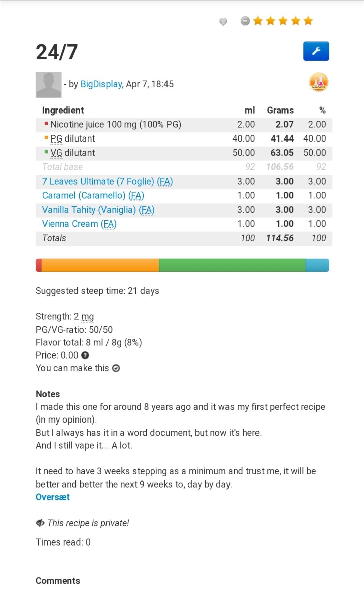Click the Oversæt translate link

click(x=53, y=497)
